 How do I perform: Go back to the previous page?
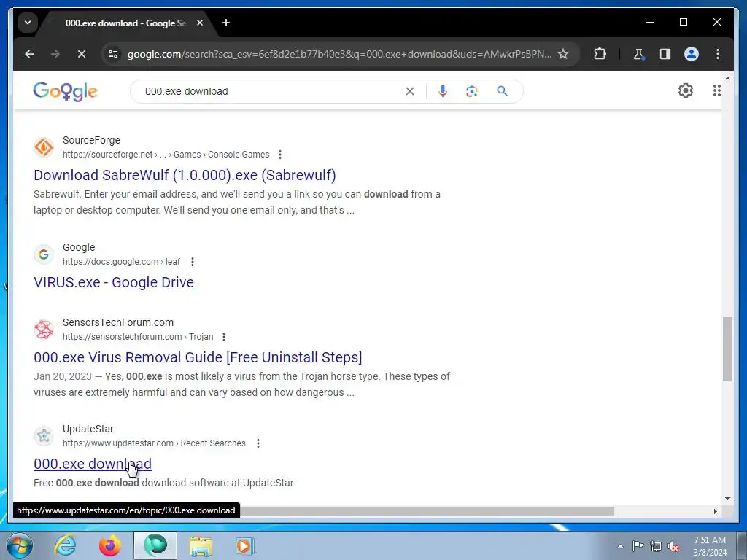(x=29, y=54)
